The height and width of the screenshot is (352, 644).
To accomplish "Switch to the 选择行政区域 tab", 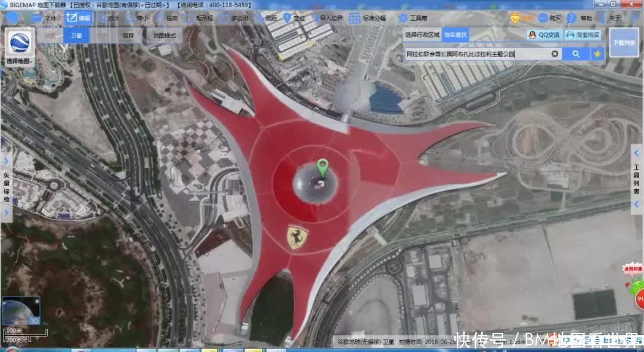I will tap(422, 35).
